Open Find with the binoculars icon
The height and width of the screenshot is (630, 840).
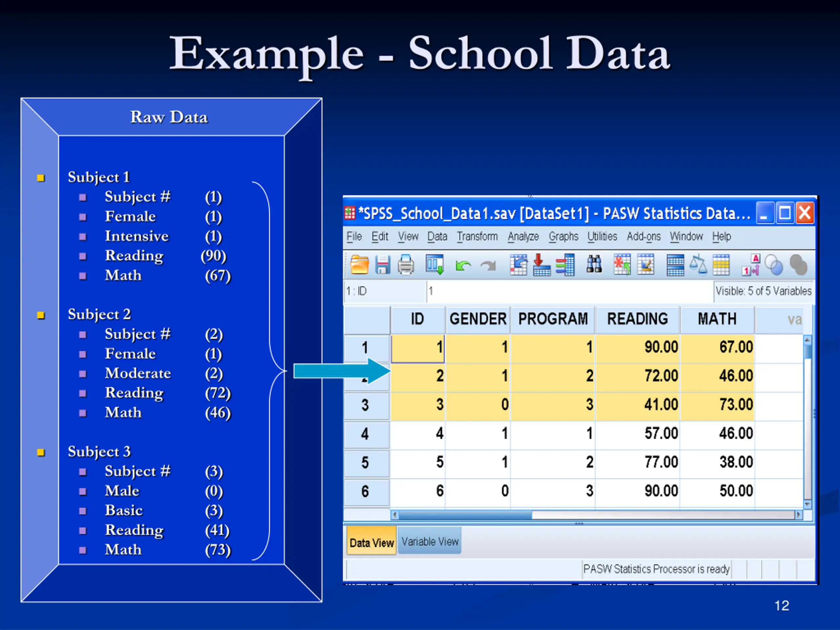594,264
